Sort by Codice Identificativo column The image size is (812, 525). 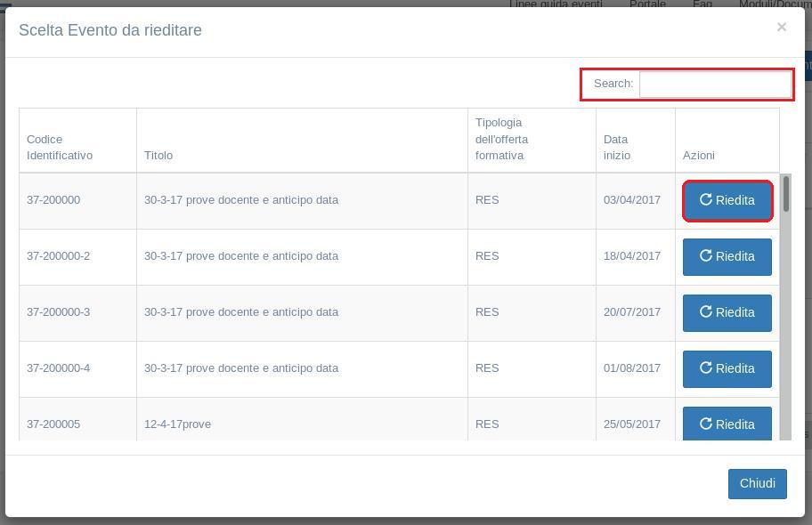pos(60,148)
